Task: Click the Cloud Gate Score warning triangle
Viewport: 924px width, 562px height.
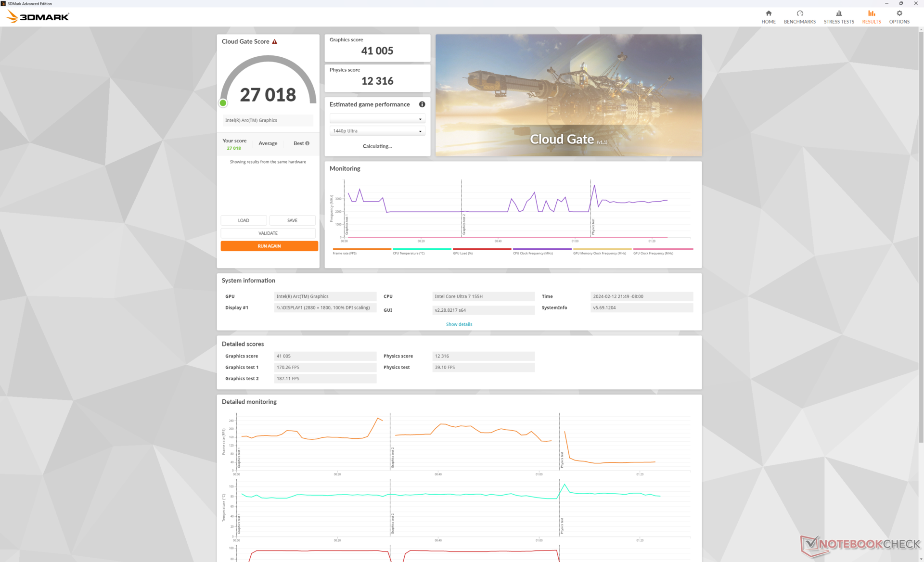Action: [274, 41]
